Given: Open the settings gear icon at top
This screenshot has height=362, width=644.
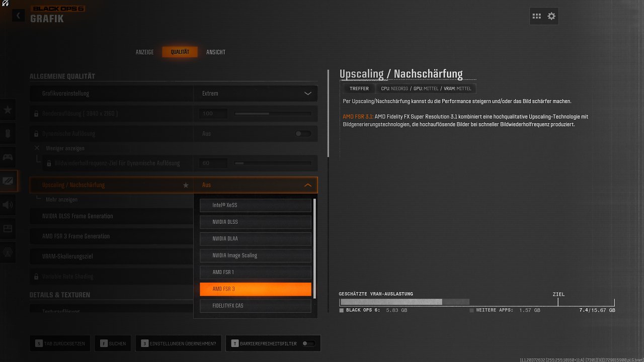Looking at the screenshot, I should [x=551, y=16].
